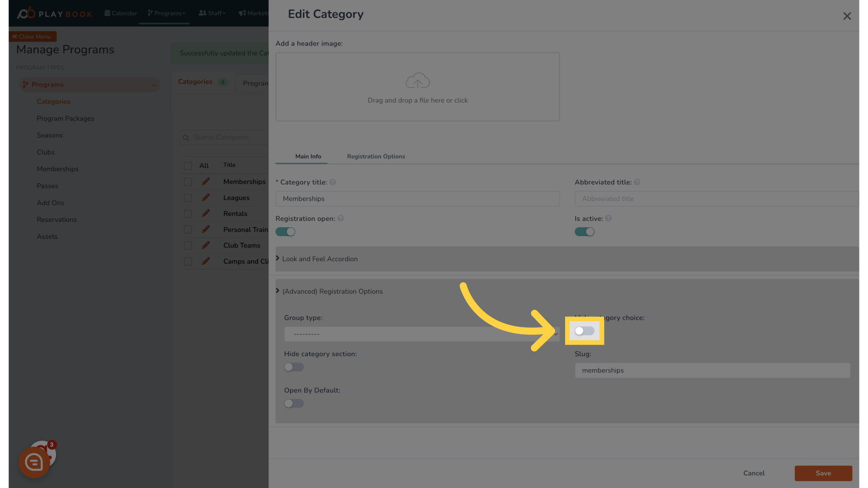Viewport: 868px width, 488px height.
Task: Click the Abbreviated title input field
Action: click(717, 199)
